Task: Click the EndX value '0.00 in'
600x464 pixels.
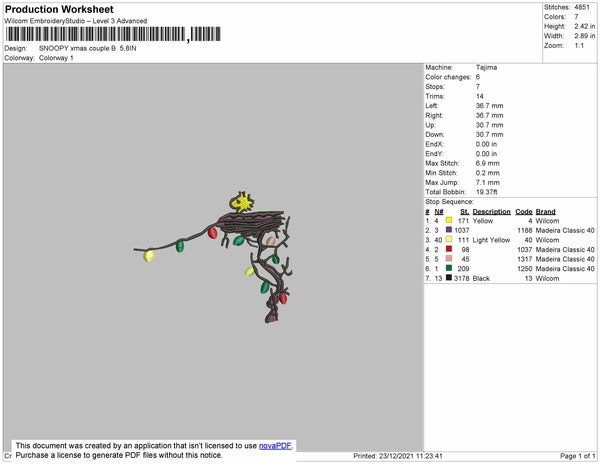Action: (486, 144)
